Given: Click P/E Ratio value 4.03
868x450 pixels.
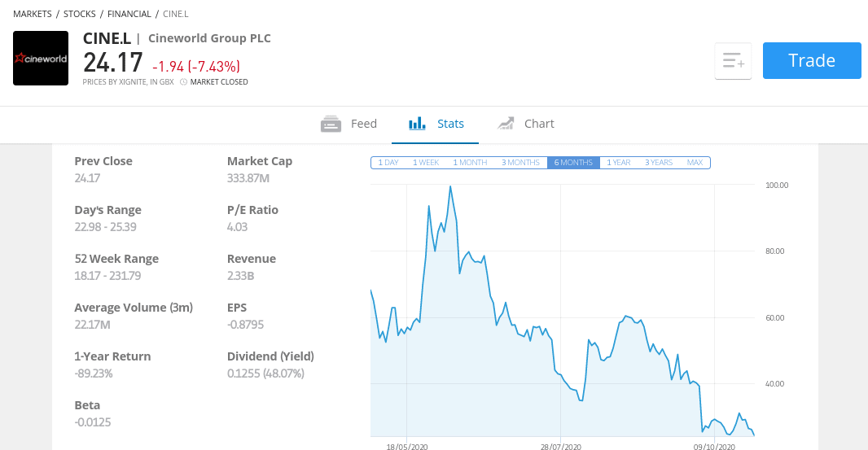Looking at the screenshot, I should pos(237,227).
